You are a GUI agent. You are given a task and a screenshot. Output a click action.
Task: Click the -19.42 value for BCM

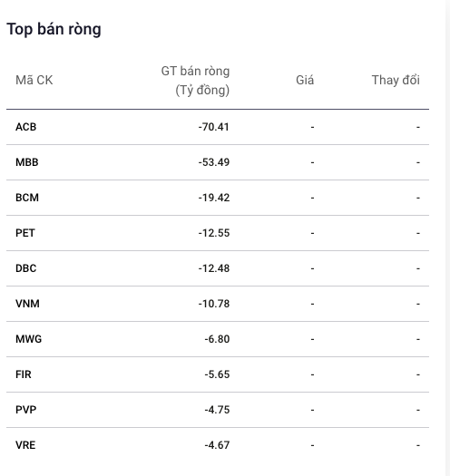(214, 198)
